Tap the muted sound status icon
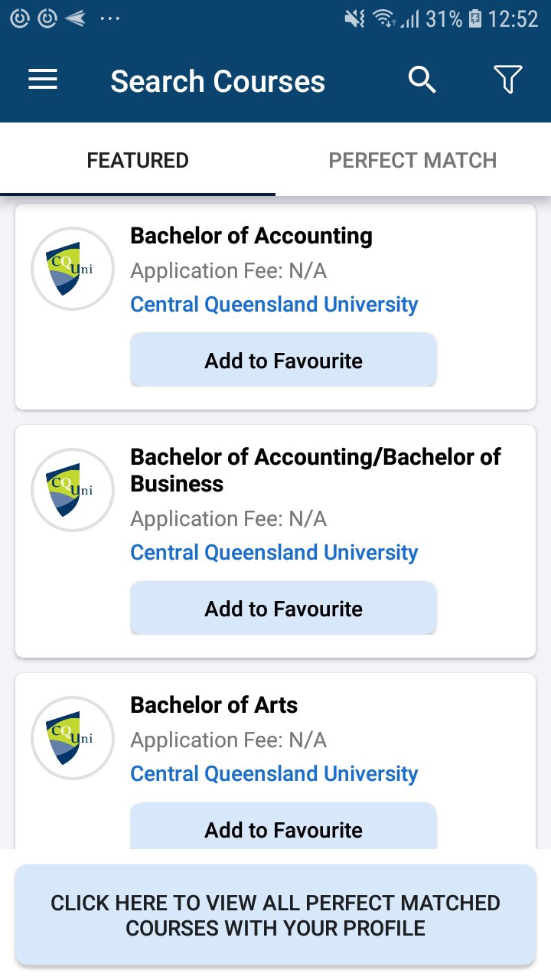551x980 pixels. (355, 18)
